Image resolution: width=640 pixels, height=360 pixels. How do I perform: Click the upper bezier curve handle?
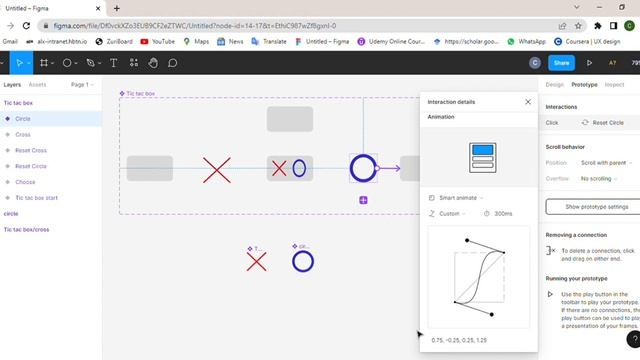point(467,240)
